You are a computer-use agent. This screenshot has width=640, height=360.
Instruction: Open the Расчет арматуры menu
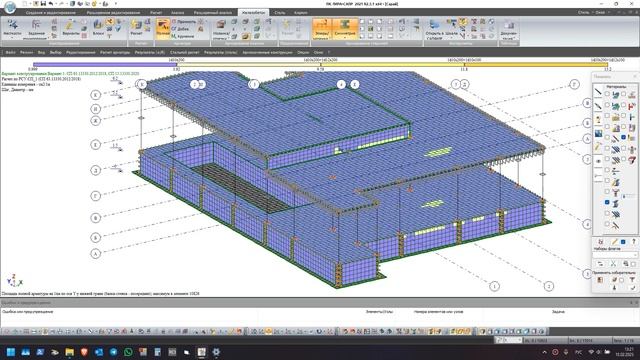coord(115,52)
